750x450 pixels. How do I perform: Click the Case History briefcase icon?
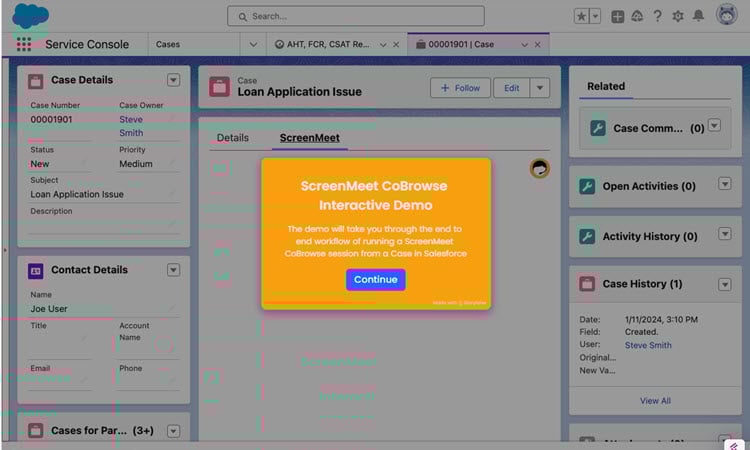[x=587, y=284]
